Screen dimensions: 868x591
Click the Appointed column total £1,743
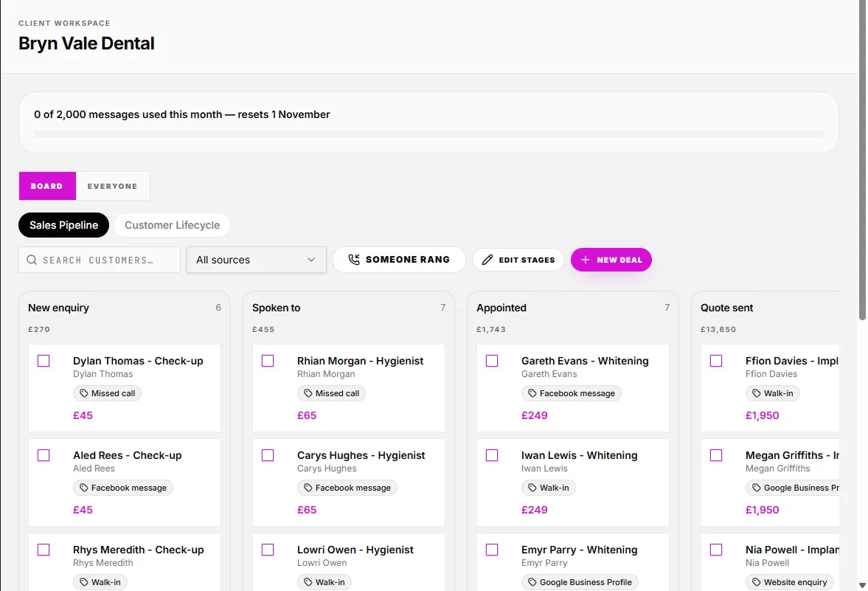491,330
